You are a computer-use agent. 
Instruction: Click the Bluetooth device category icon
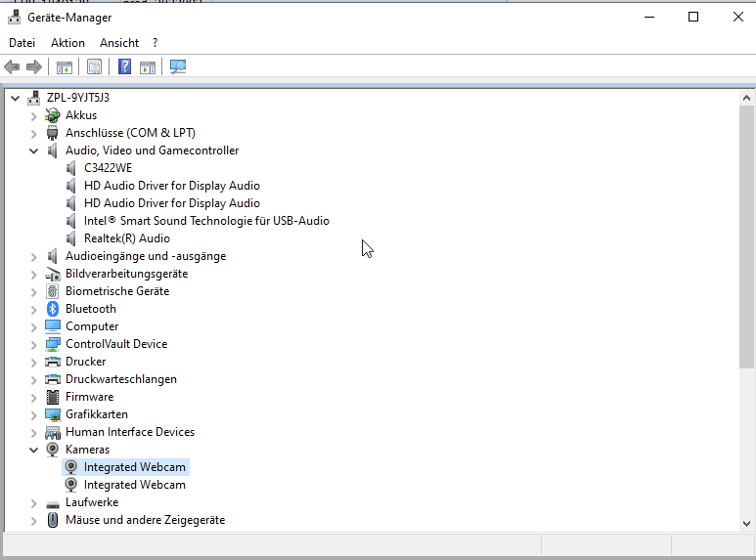tap(53, 309)
